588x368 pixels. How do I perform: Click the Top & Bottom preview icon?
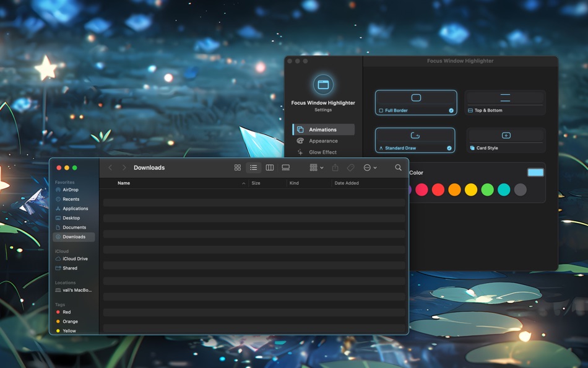point(505,98)
